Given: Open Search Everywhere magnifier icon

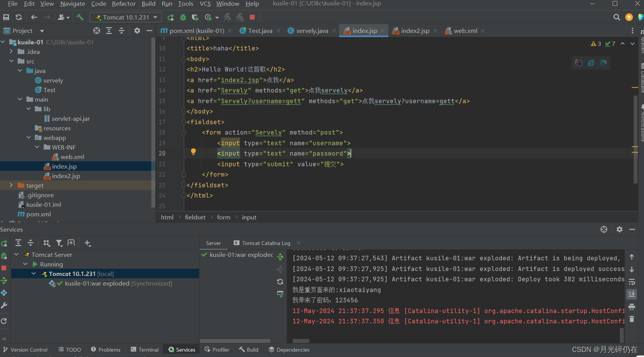Looking at the screenshot, I should pyautogui.click(x=616, y=17).
